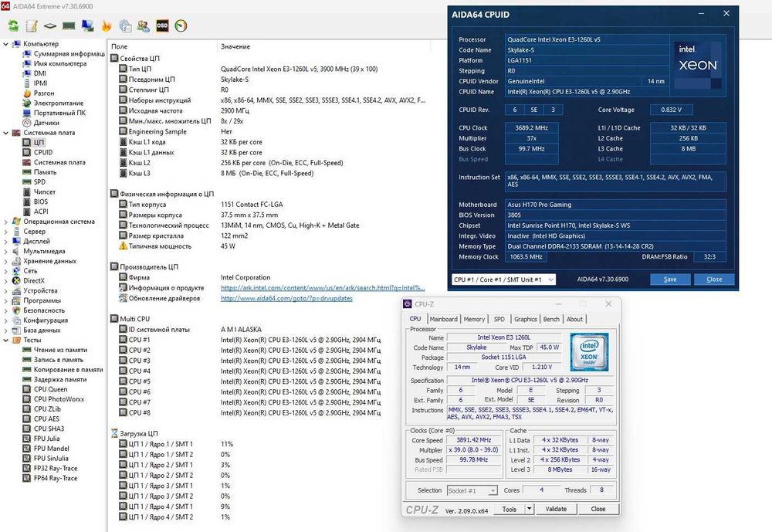
Task: Click Close button in CPU-Z window
Action: pyautogui.click(x=598, y=509)
